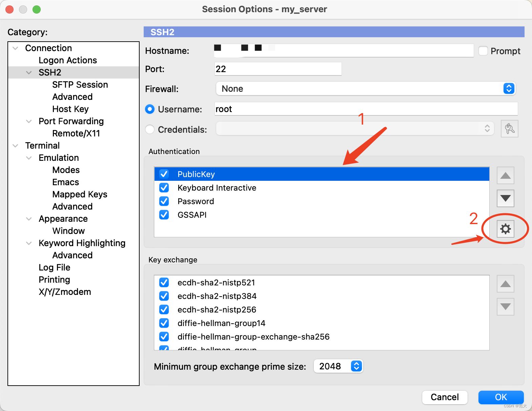
Task: Collapse the Emulation node chevron
Action: (29, 158)
